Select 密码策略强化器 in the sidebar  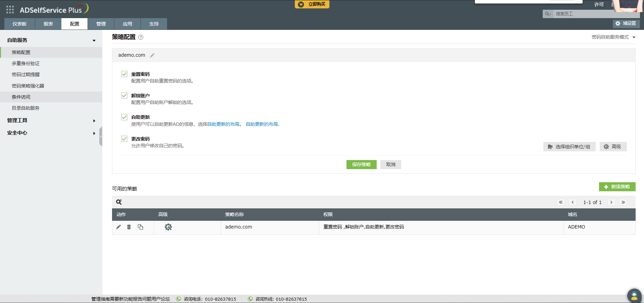[51, 86]
